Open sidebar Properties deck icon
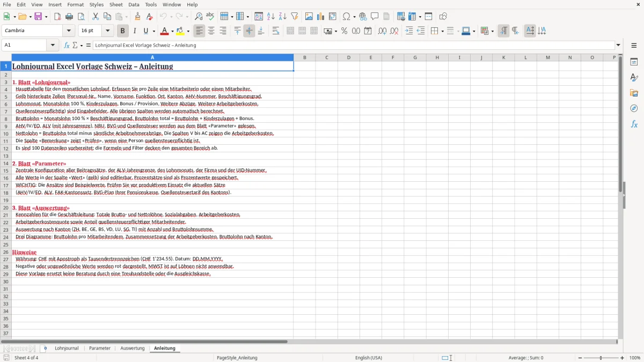The image size is (644, 362). pyautogui.click(x=634, y=62)
